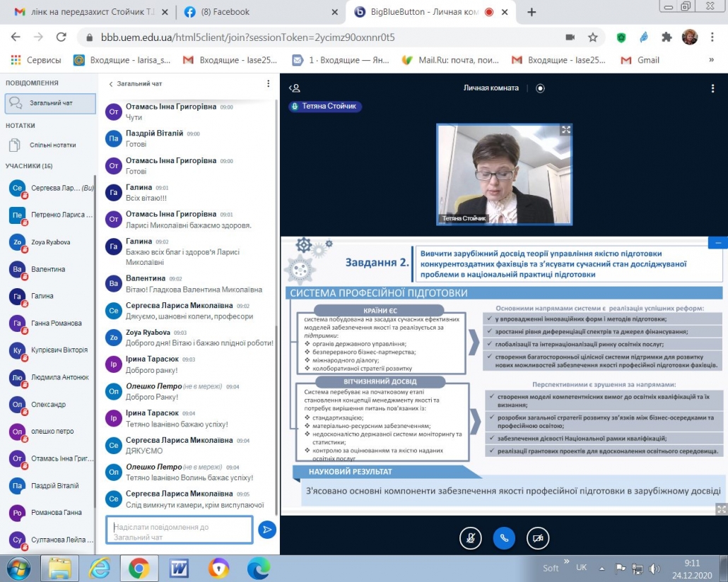Click participant Zoya Ryabova in user list
This screenshot has height=582, width=728.
pos(50,242)
